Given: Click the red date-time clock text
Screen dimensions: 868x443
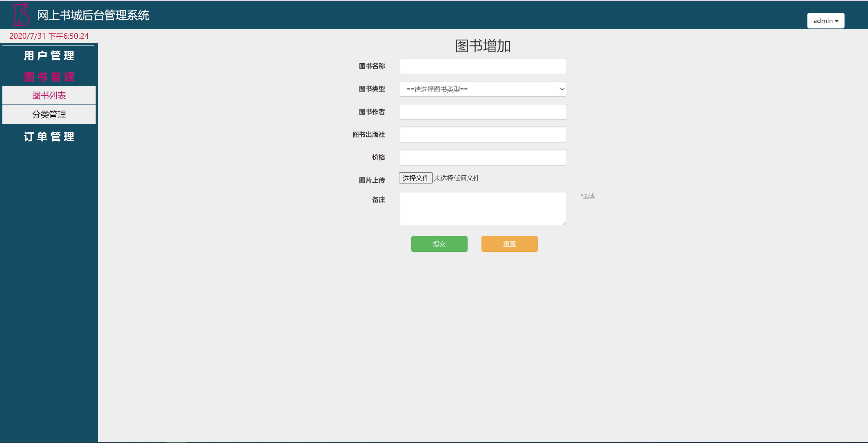Looking at the screenshot, I should (49, 36).
